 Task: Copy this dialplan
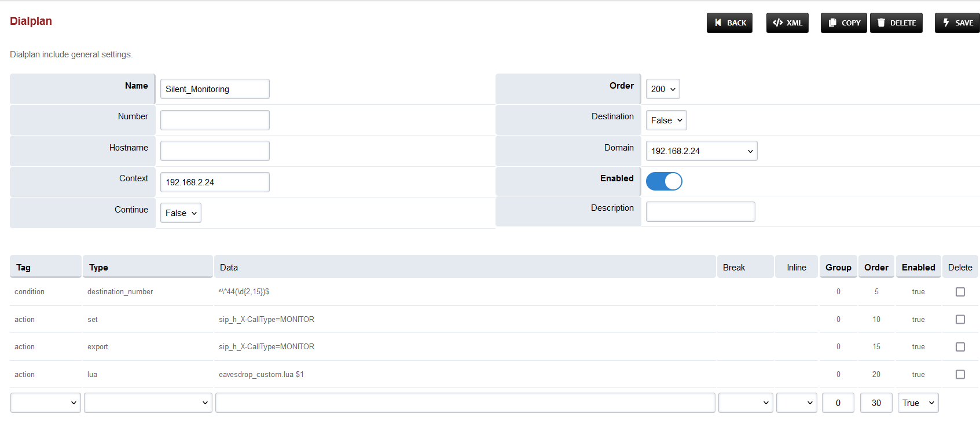[x=843, y=23]
